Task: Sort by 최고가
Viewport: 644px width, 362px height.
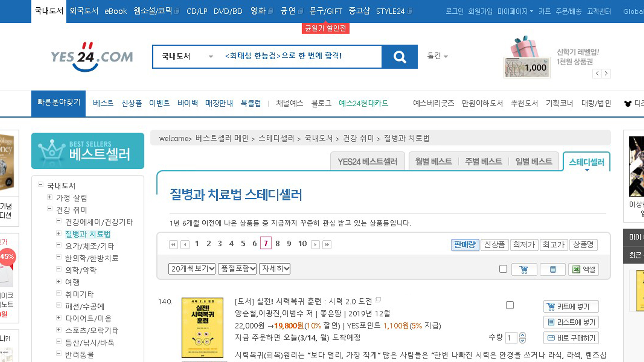Action: (x=554, y=245)
